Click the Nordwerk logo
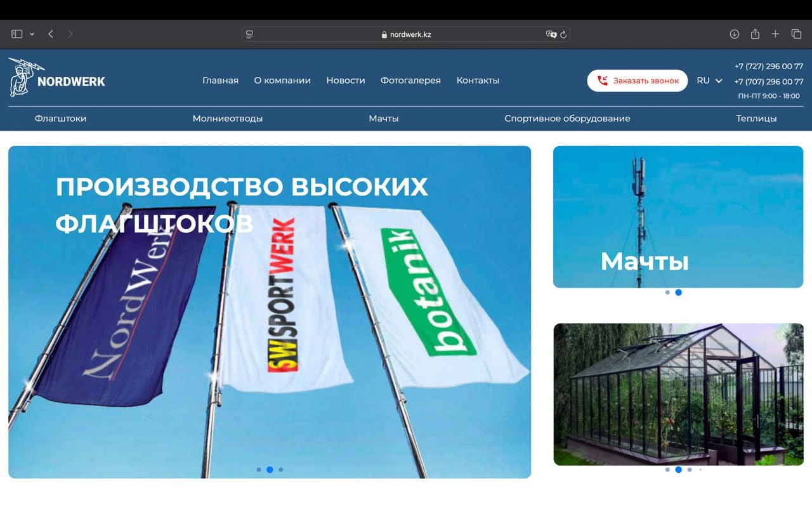This screenshot has width=812, height=528. click(x=57, y=77)
